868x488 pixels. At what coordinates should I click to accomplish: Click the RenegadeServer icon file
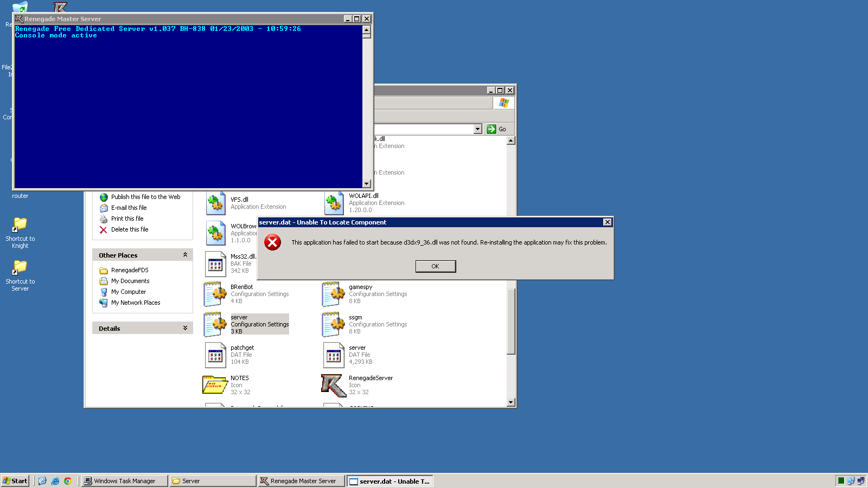click(x=333, y=385)
